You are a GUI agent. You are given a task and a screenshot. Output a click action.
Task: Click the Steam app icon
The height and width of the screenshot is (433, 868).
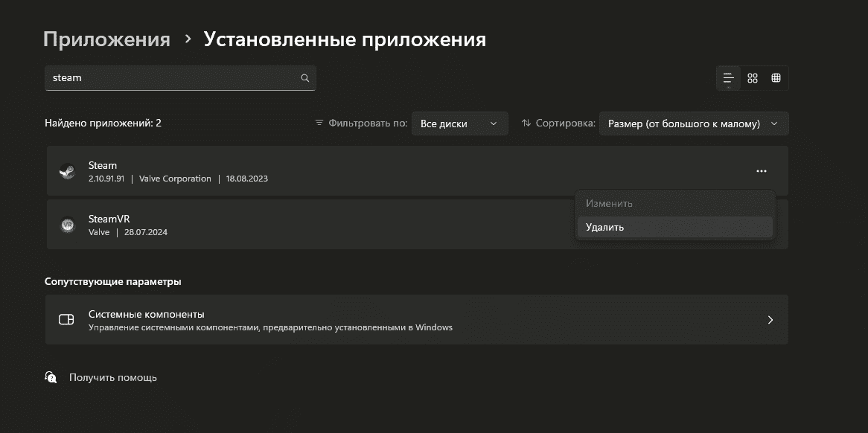(x=67, y=171)
